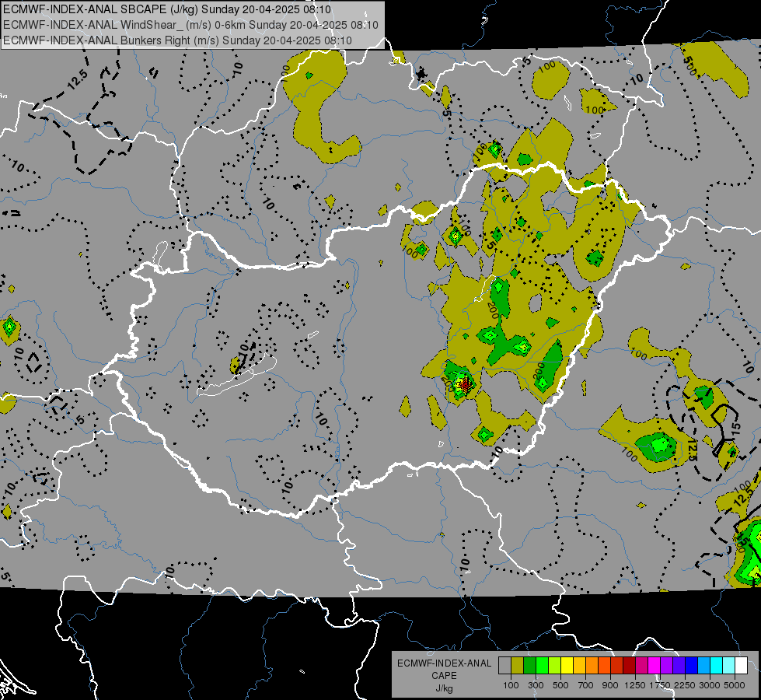The width and height of the screenshot is (761, 700).
Task: Click the legend value 5000
Action: (x=735, y=685)
